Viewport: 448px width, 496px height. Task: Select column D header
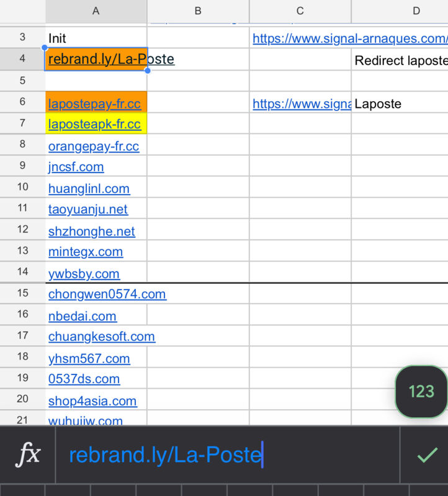[400, 11]
